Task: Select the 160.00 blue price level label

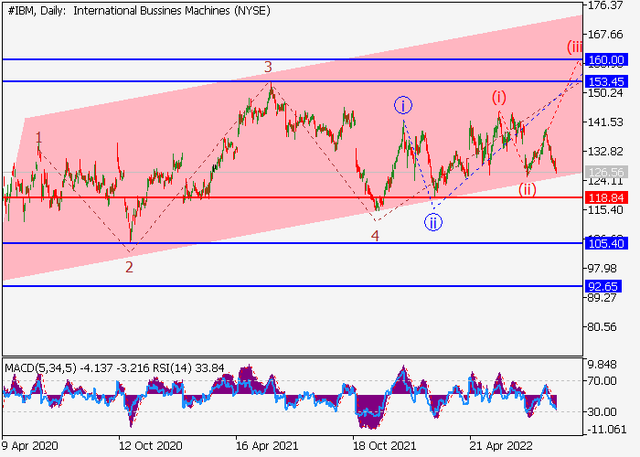Action: point(606,60)
